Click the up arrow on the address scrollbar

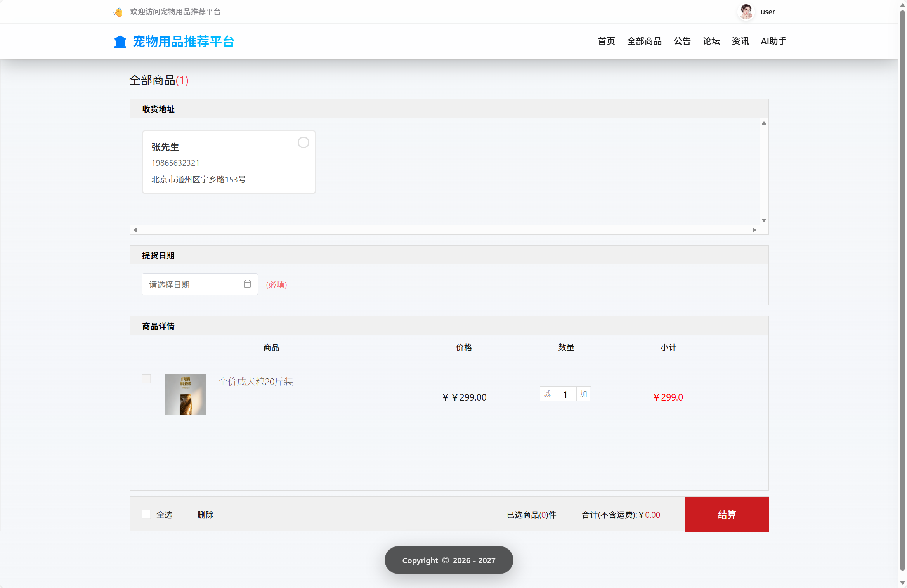764,123
